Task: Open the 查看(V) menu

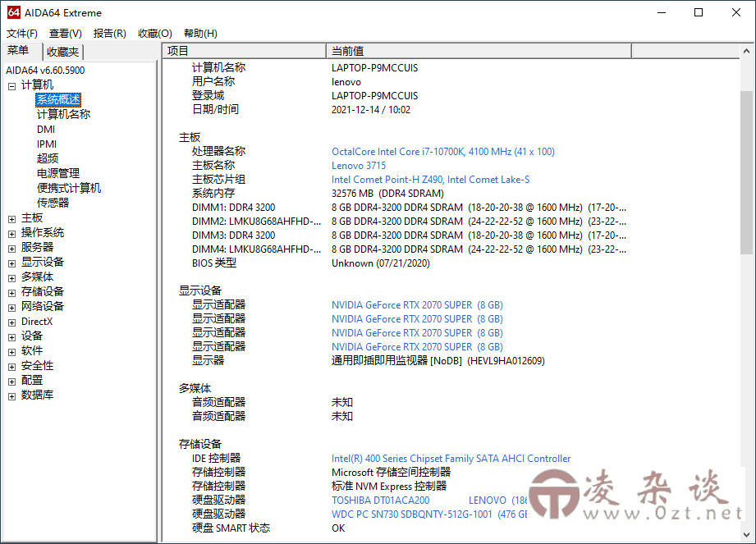Action: click(66, 34)
